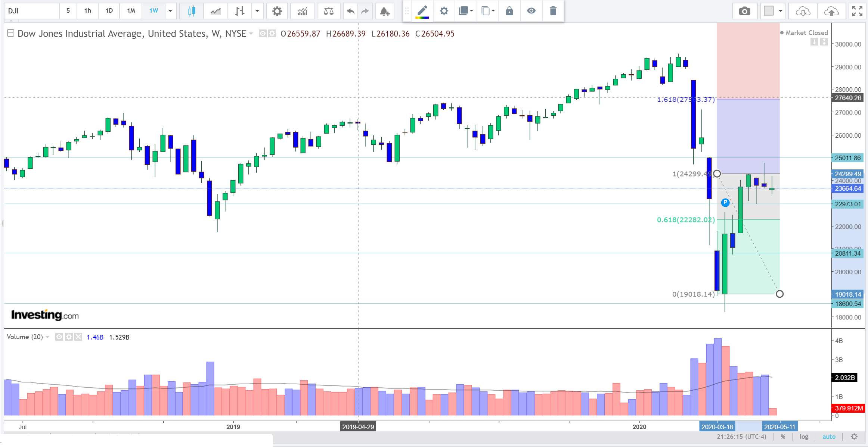Viewport: 868px width, 447px height.
Task: Collapse the Dow Jones legend box
Action: (x=11, y=33)
